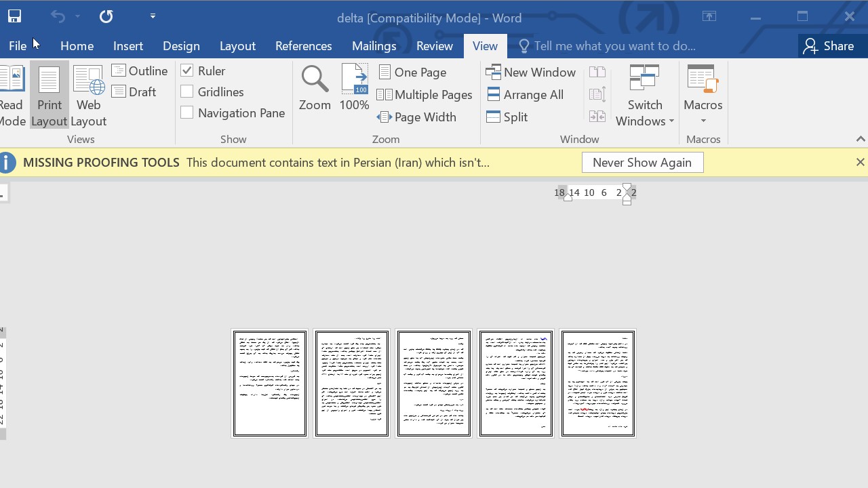Open Customize Quick Access Toolbar dropdown

pos(153,16)
